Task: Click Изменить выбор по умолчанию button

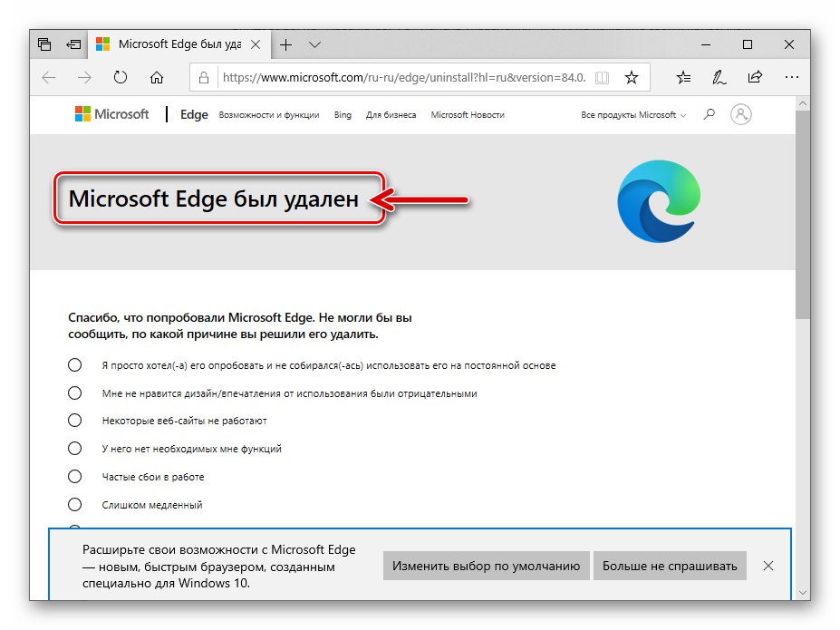Action: click(486, 566)
